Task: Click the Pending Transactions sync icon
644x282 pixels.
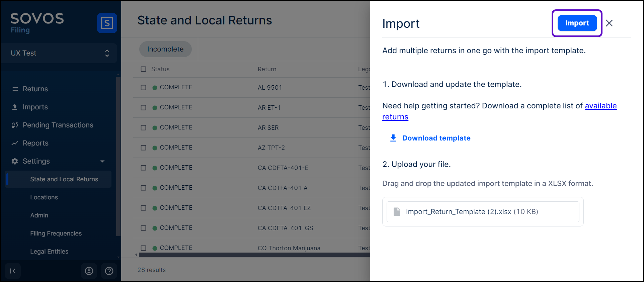Action: coord(15,125)
